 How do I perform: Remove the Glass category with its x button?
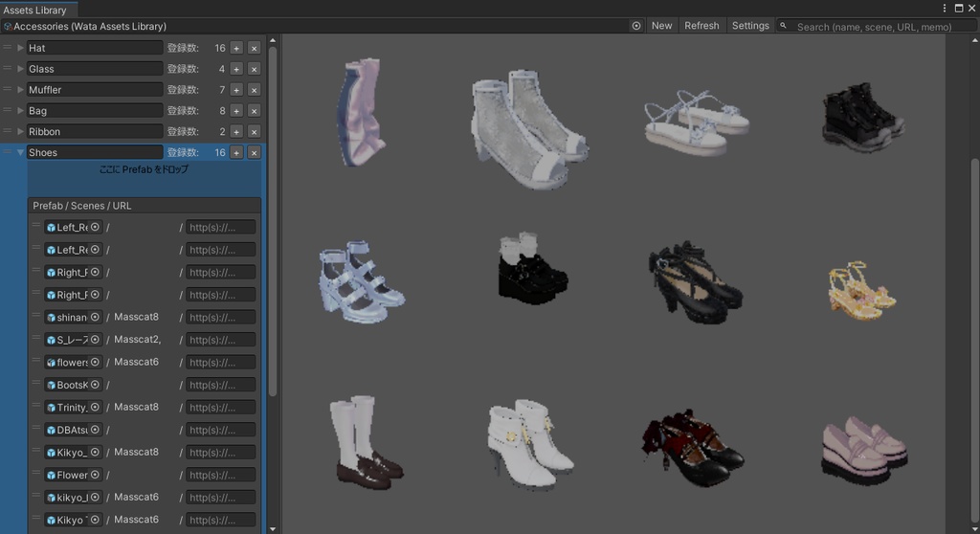tap(254, 69)
